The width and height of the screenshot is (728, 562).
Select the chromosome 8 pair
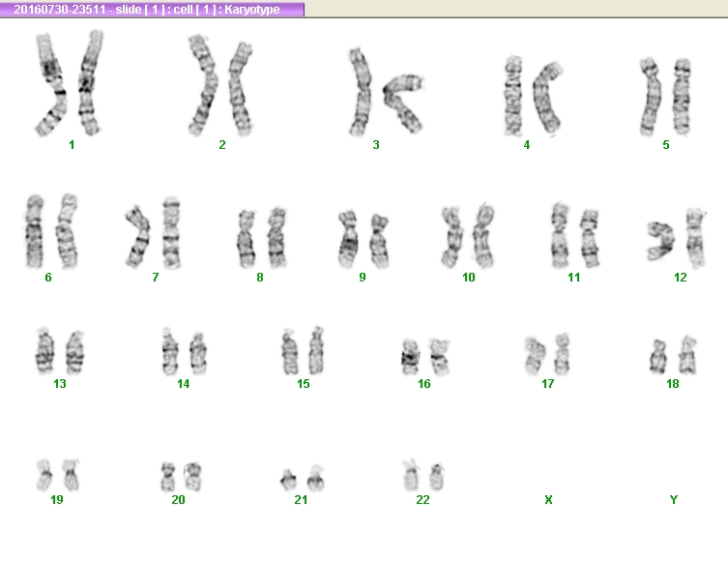coord(262,238)
